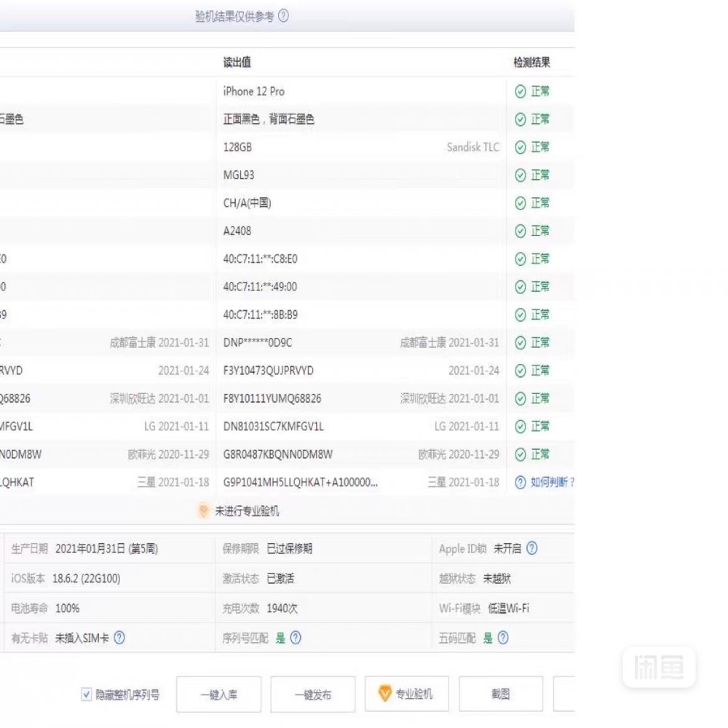
Task: Toggle 隐藏整机序列号 checkbox
Action: pos(87,695)
